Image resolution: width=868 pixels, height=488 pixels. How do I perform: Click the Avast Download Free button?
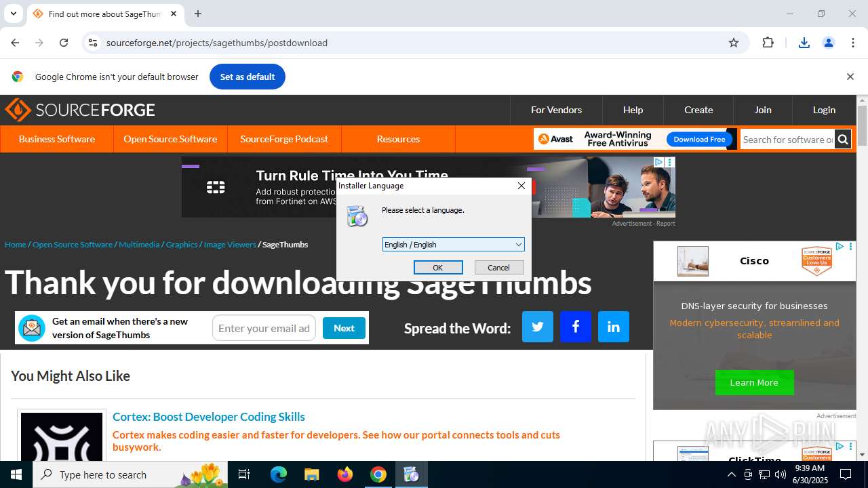(x=699, y=139)
